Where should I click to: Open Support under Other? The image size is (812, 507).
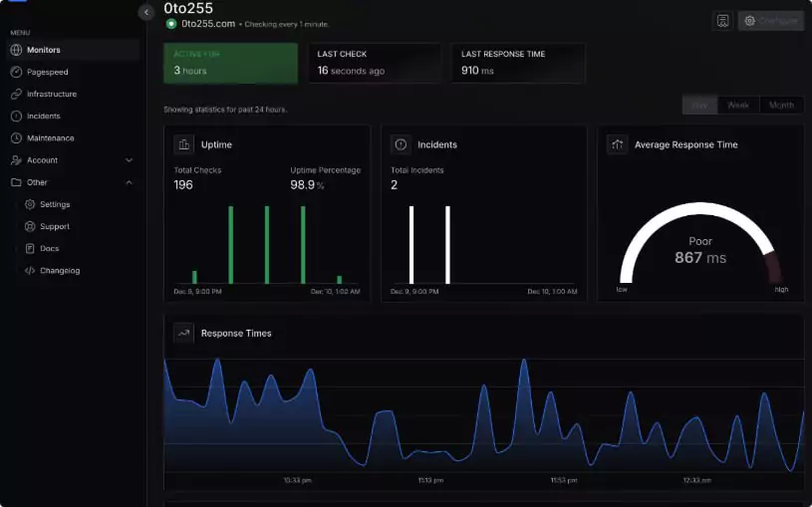coord(55,226)
